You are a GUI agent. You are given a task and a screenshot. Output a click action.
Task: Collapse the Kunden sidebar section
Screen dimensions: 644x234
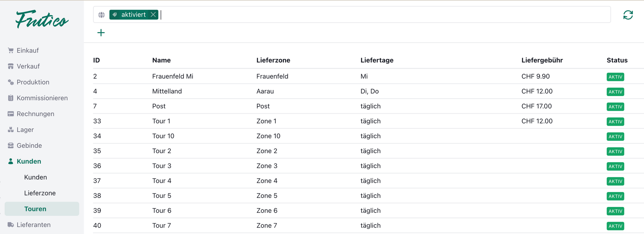coord(29,161)
